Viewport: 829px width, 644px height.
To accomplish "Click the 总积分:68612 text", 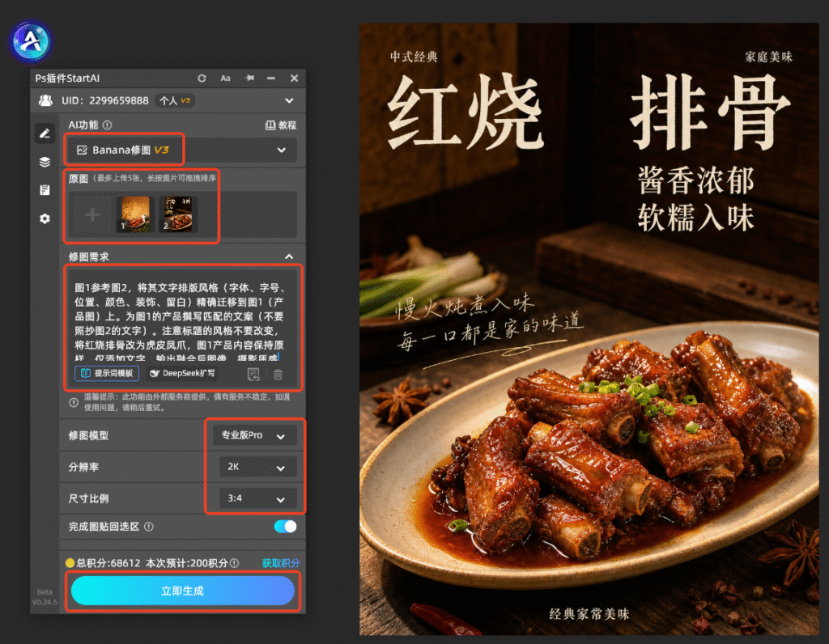I will pyautogui.click(x=108, y=563).
